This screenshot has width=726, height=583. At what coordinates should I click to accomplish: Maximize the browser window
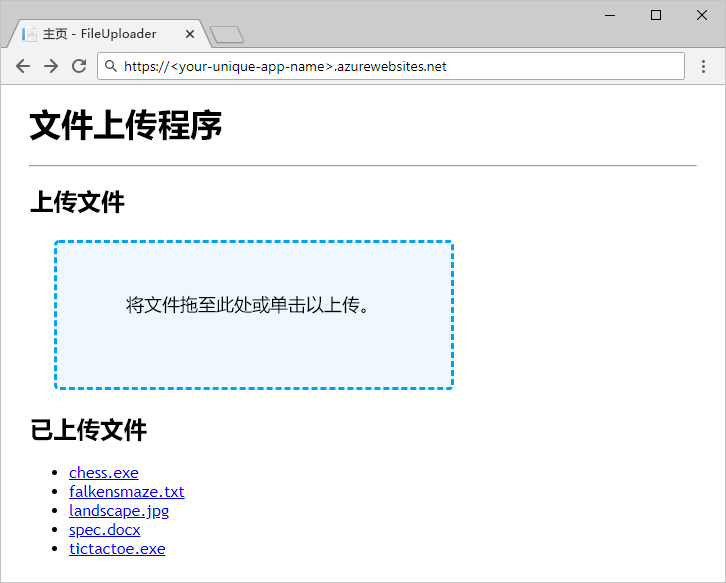[656, 15]
